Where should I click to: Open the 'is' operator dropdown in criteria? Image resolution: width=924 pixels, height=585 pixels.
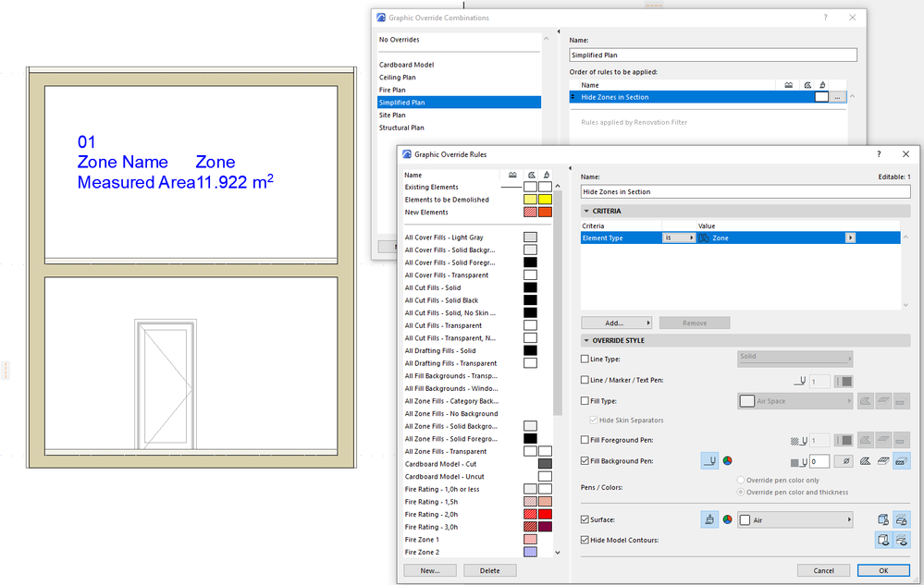tap(679, 238)
